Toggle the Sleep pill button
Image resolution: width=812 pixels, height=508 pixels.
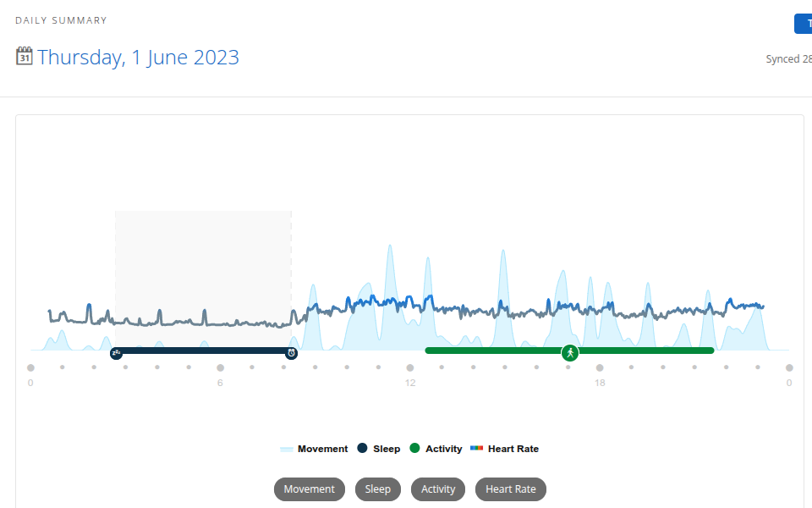pos(378,489)
